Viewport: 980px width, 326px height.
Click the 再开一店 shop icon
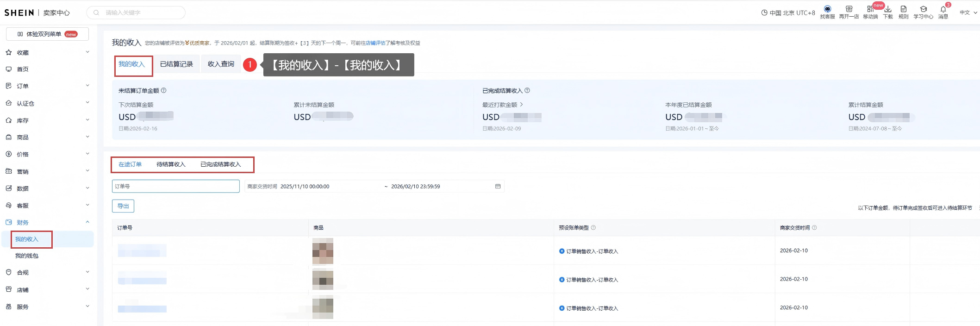[849, 9]
